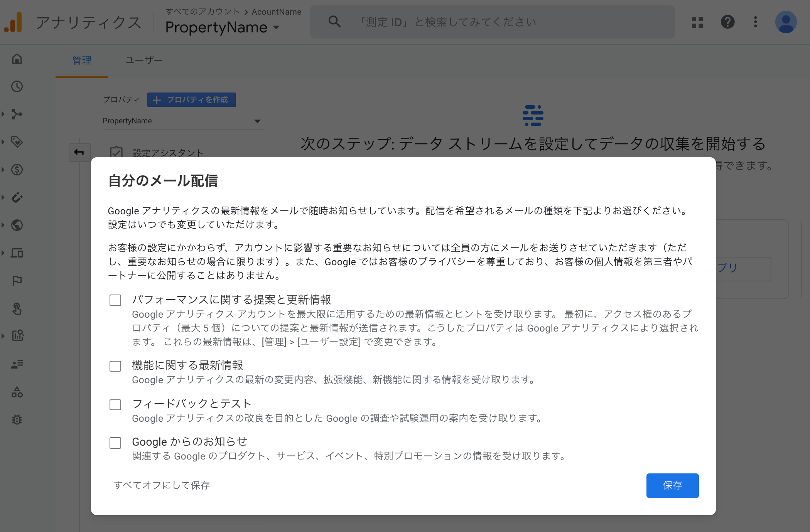Click the 設定アシスタント checklist icon
The image size is (810, 532).
pos(116,152)
